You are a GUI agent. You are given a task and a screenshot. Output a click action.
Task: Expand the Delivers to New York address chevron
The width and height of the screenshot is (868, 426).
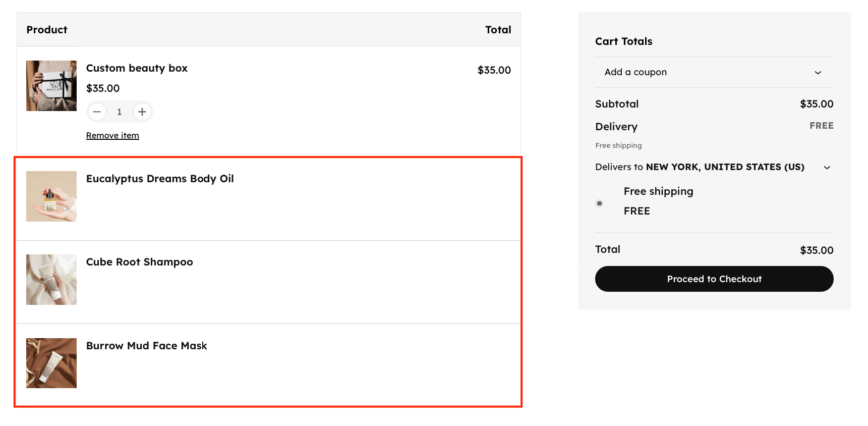(x=827, y=168)
